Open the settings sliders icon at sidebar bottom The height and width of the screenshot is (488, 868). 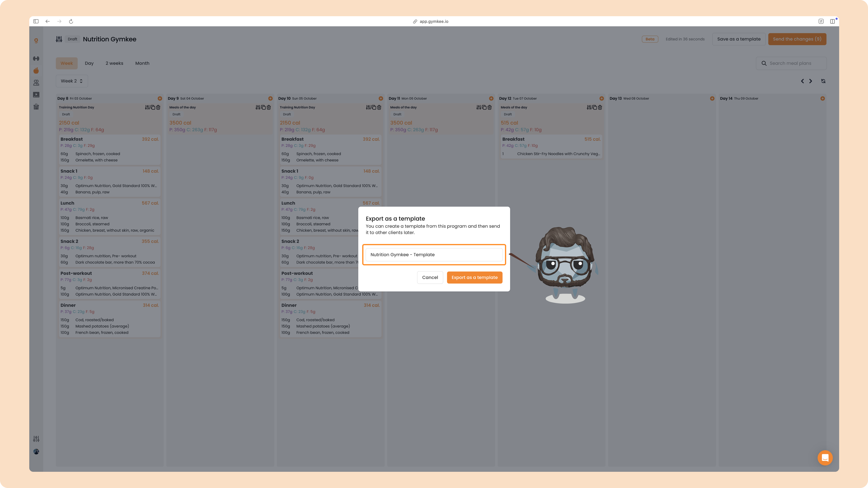click(36, 439)
